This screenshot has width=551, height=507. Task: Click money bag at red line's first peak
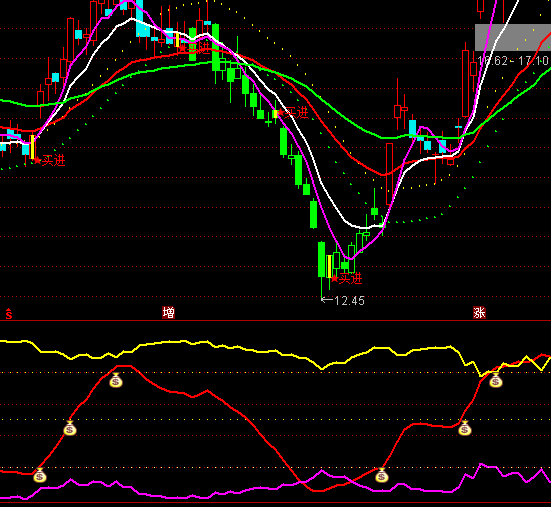point(116,380)
